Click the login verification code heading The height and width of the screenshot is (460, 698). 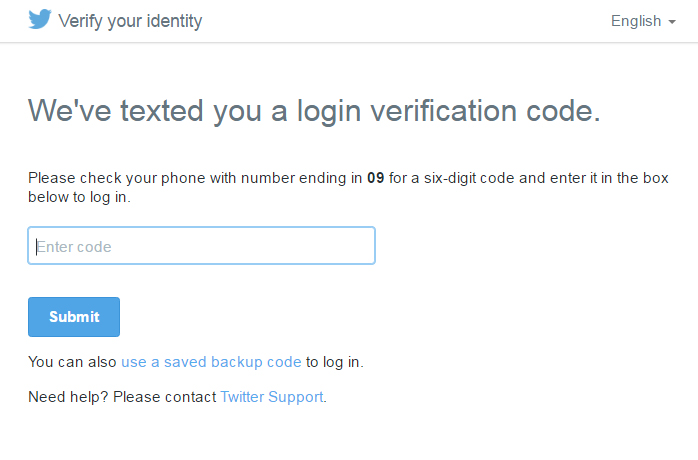(314, 110)
